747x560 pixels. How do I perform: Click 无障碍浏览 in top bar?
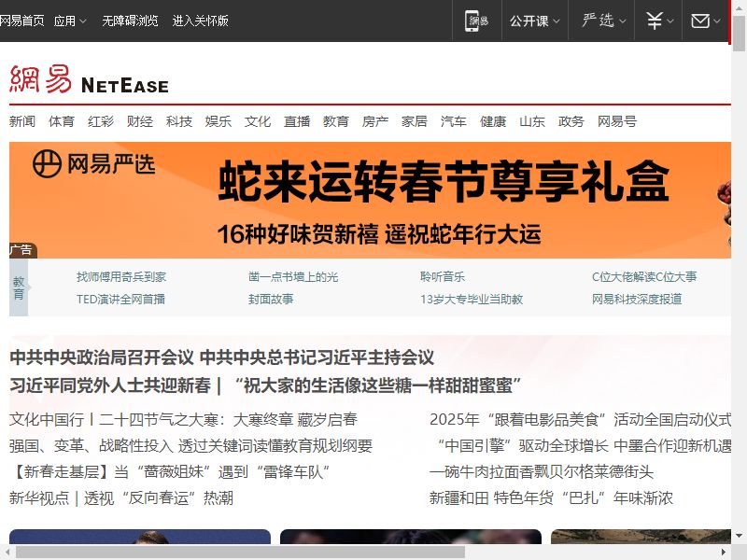(x=130, y=21)
